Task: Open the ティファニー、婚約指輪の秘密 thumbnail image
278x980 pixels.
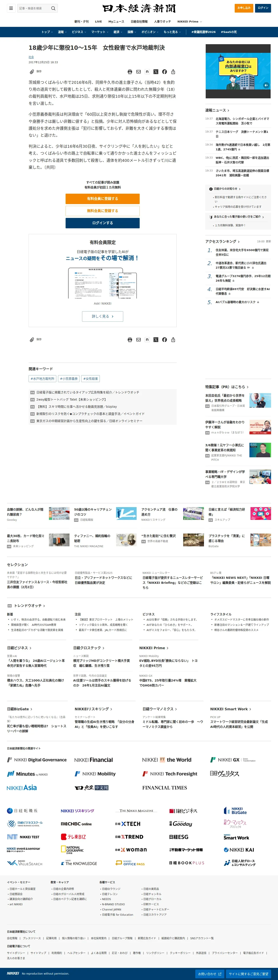Action: pyautogui.click(x=126, y=540)
